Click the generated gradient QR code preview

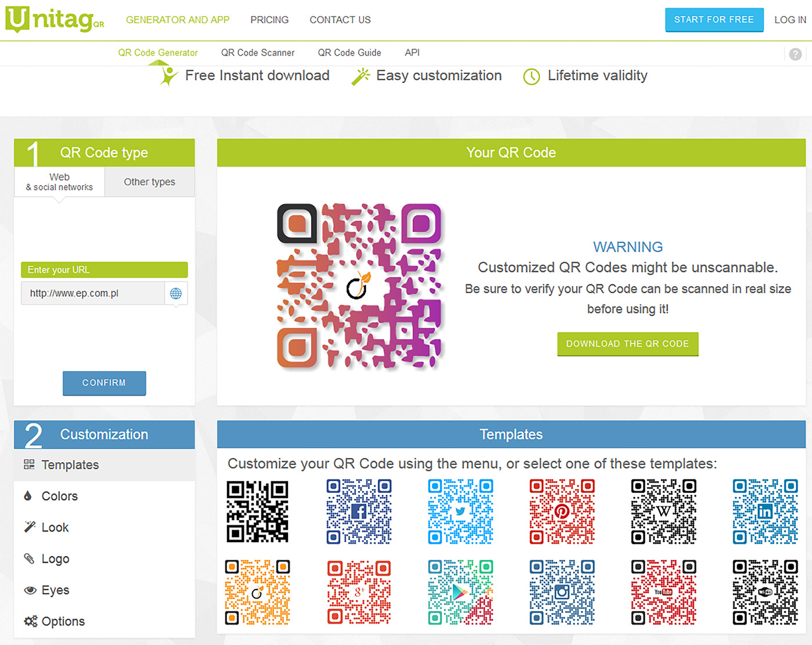(x=360, y=286)
